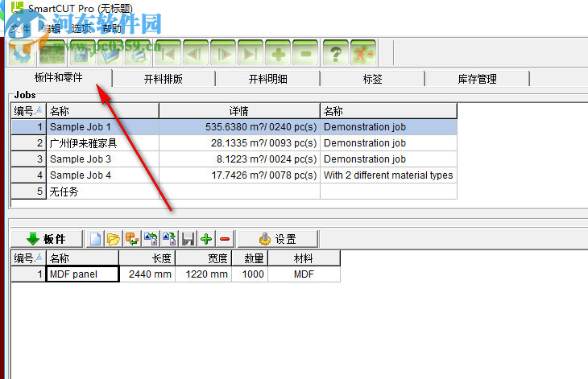Screen dimensions: 588x379
Task: Click the green minus remove icon in top toolbar
Action: point(305,53)
